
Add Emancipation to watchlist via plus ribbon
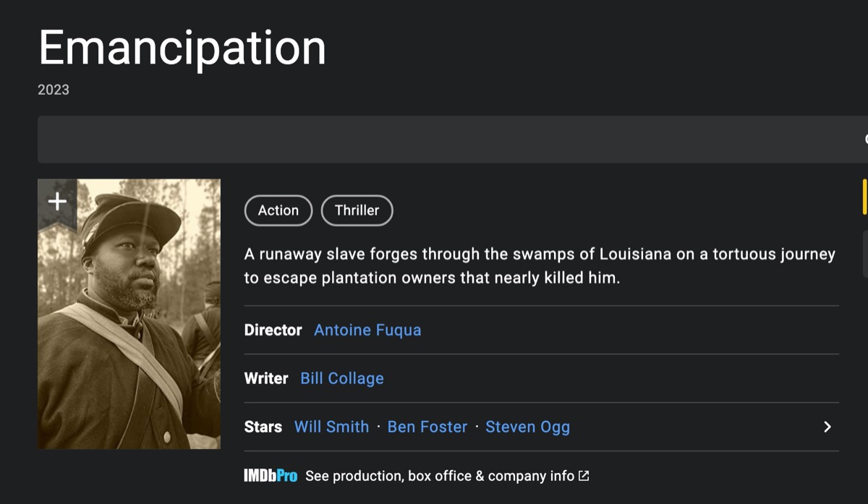pos(57,202)
